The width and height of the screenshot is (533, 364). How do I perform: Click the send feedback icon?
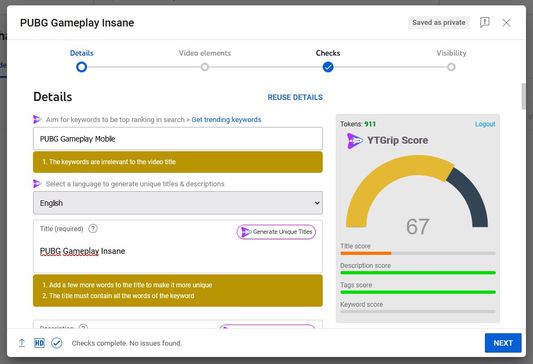click(484, 22)
